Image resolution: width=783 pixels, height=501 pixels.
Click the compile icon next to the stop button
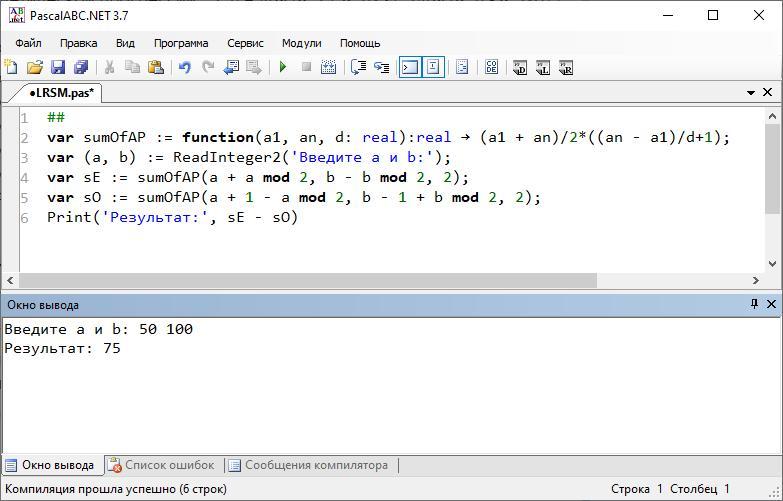(x=329, y=66)
